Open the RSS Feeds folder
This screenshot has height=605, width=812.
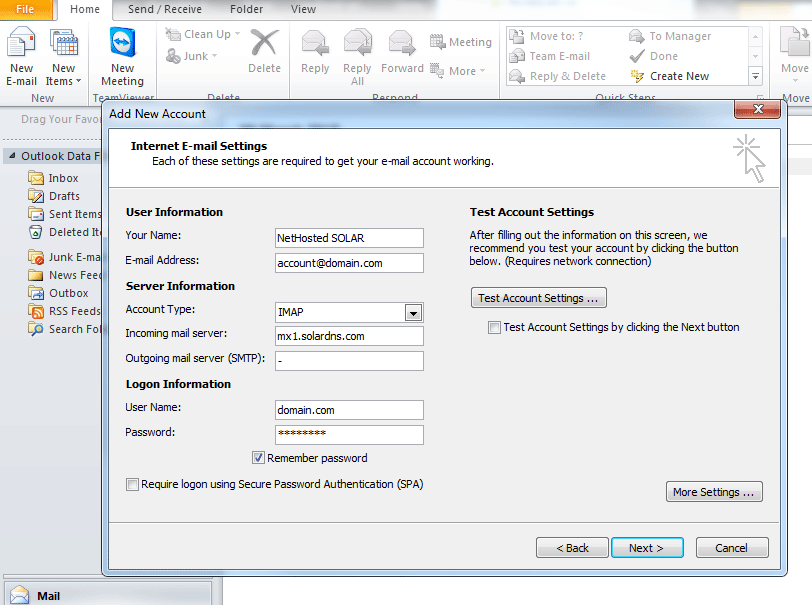pos(65,311)
